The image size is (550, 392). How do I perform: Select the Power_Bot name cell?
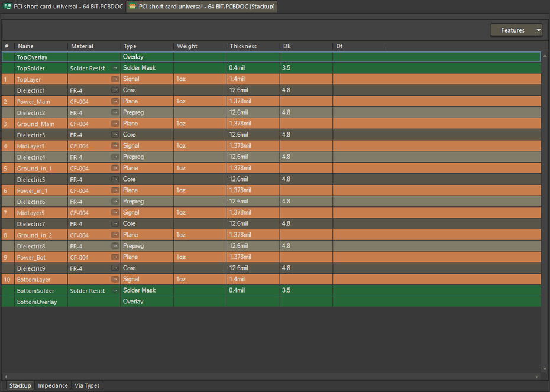[x=41, y=257]
